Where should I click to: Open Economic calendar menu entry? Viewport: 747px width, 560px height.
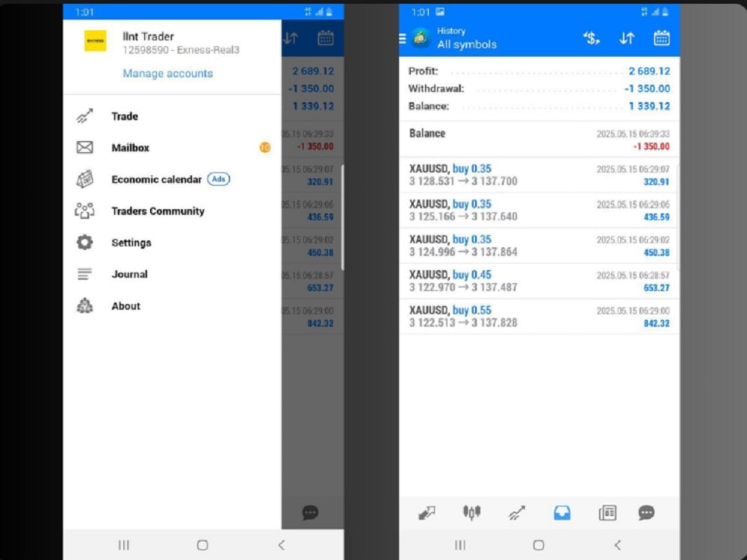pos(172,179)
